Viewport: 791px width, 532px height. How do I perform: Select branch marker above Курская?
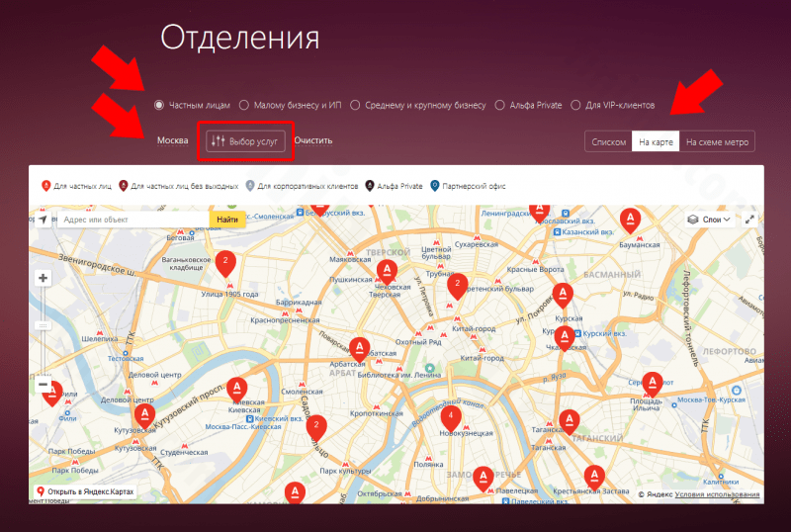tap(563, 296)
